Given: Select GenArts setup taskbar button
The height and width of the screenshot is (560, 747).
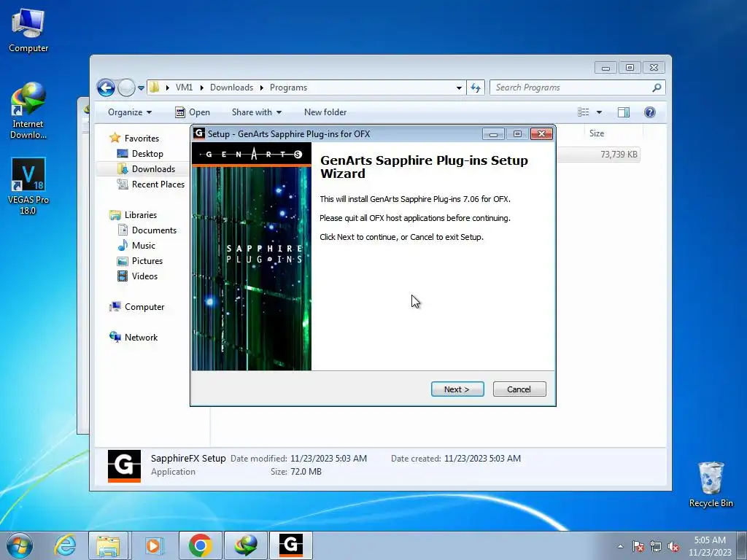Looking at the screenshot, I should tap(290, 545).
